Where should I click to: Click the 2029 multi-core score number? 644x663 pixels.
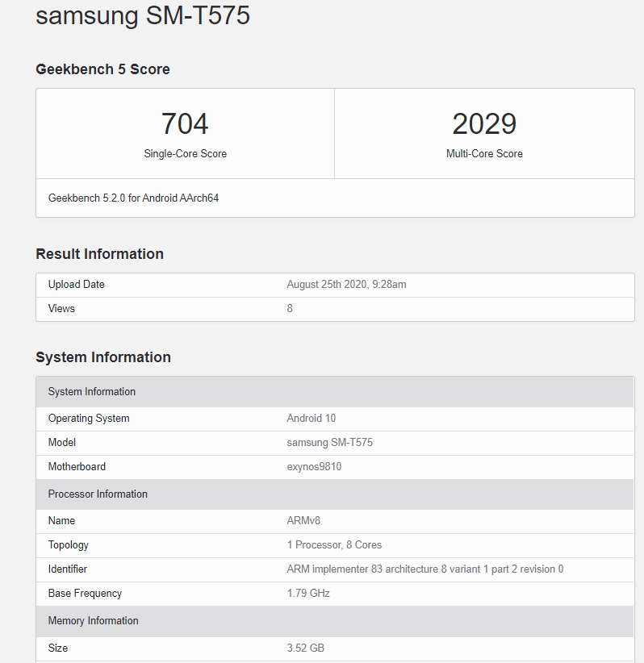[484, 124]
